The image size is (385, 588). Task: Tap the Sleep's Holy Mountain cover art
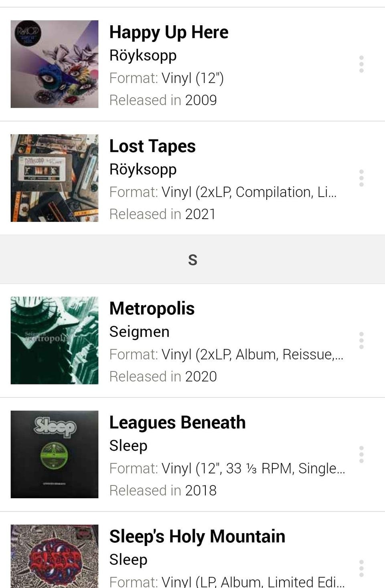tap(55, 557)
